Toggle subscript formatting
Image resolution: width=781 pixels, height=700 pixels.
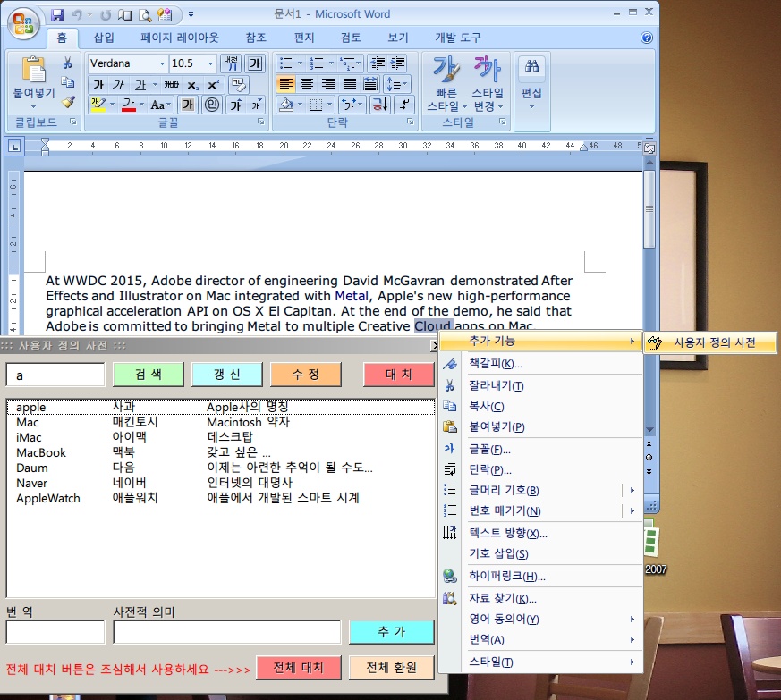[192, 85]
